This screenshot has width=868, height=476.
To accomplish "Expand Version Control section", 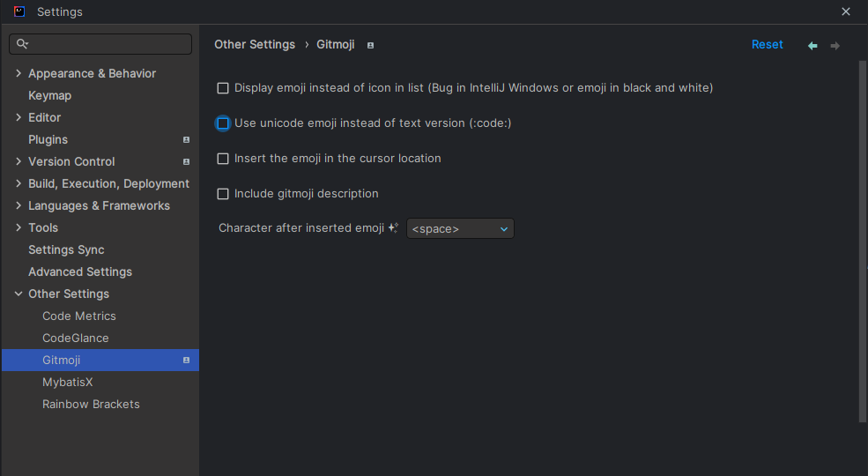I will [x=19, y=161].
